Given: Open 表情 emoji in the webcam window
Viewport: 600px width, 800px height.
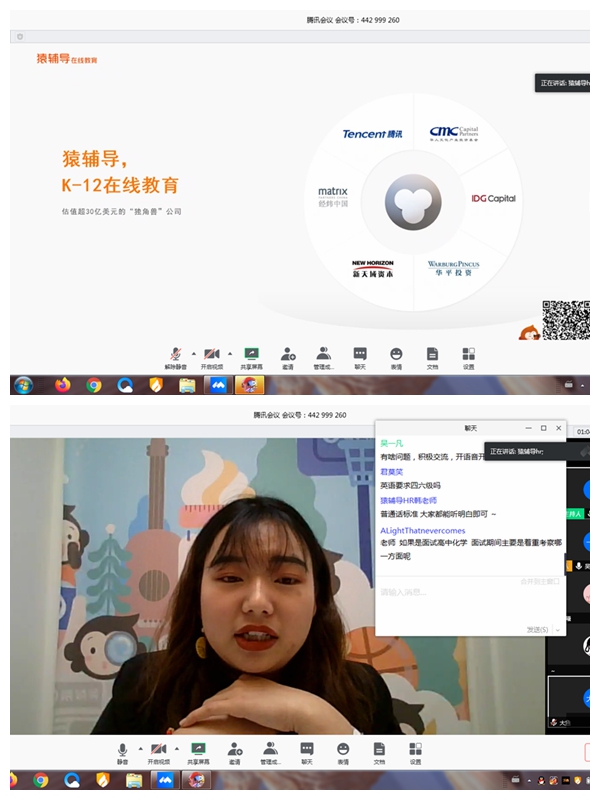Looking at the screenshot, I should tap(343, 754).
